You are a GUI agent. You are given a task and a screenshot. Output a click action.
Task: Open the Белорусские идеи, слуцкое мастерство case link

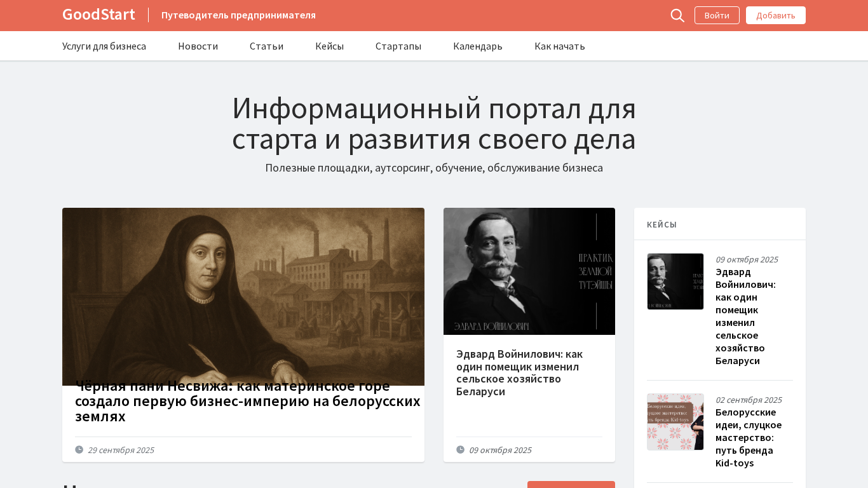coord(749,438)
